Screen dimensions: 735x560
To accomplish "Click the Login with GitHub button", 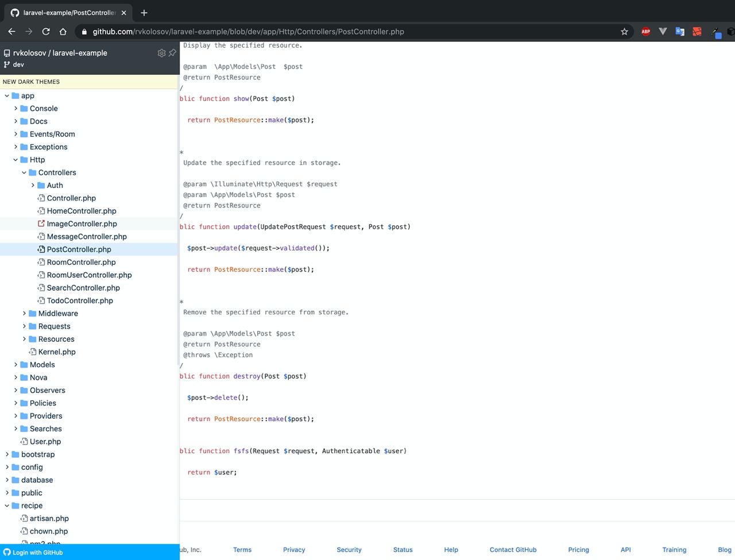I will click(90, 552).
